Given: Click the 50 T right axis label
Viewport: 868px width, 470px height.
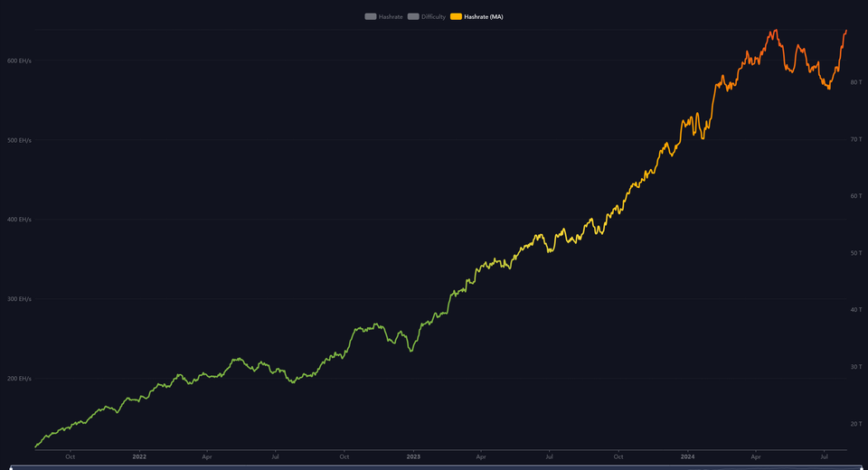Looking at the screenshot, I should pyautogui.click(x=854, y=253).
